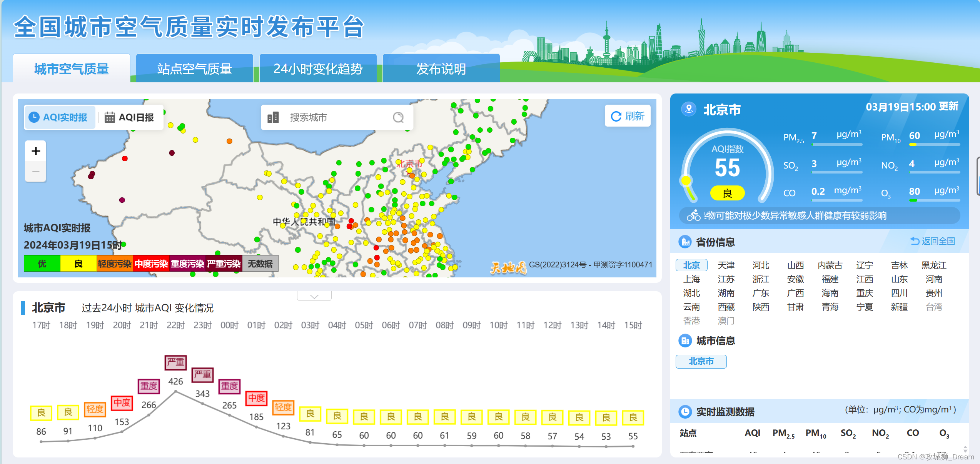The width and height of the screenshot is (980, 464).
Task: Select 浙江 province
Action: pos(761,279)
